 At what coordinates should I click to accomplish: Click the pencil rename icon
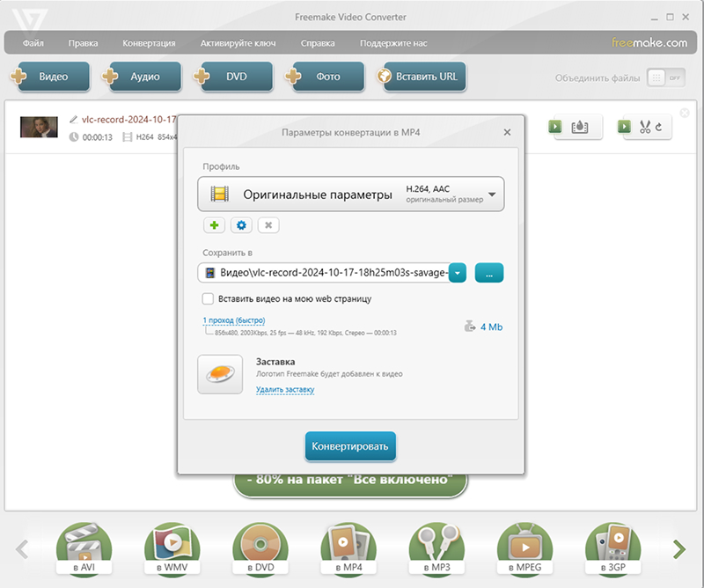click(74, 120)
